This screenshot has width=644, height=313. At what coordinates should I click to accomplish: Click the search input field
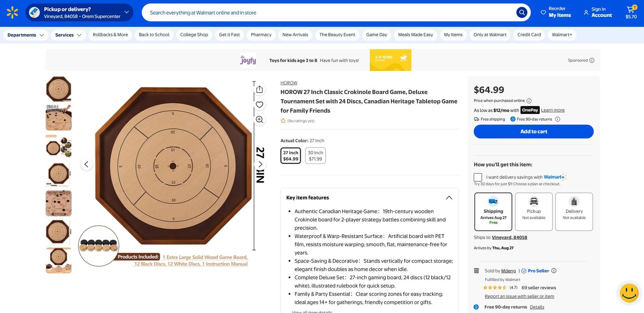(330, 13)
